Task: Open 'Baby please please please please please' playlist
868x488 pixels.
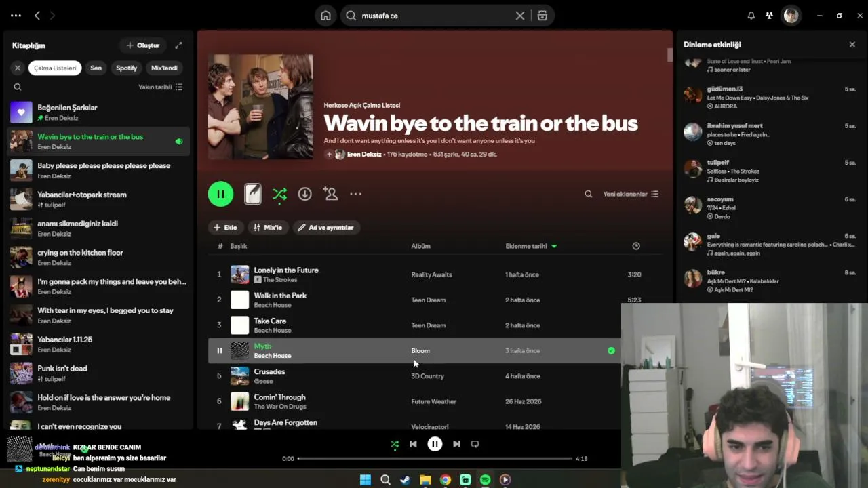Action: pyautogui.click(x=99, y=170)
